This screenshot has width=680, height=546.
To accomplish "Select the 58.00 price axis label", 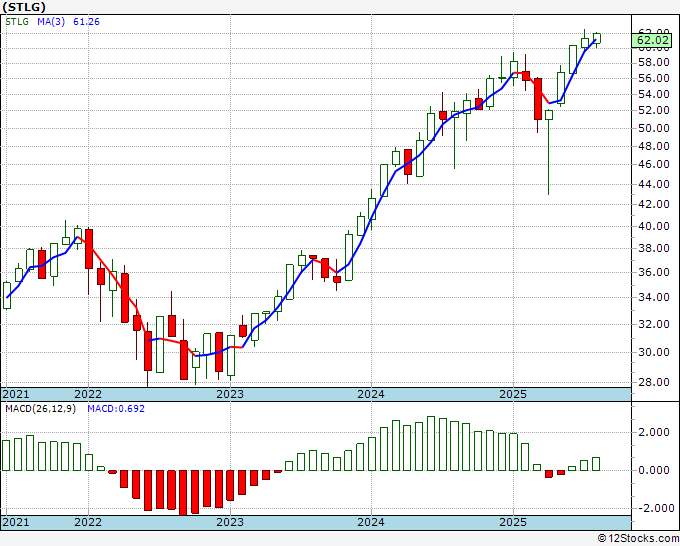I will 654,62.
